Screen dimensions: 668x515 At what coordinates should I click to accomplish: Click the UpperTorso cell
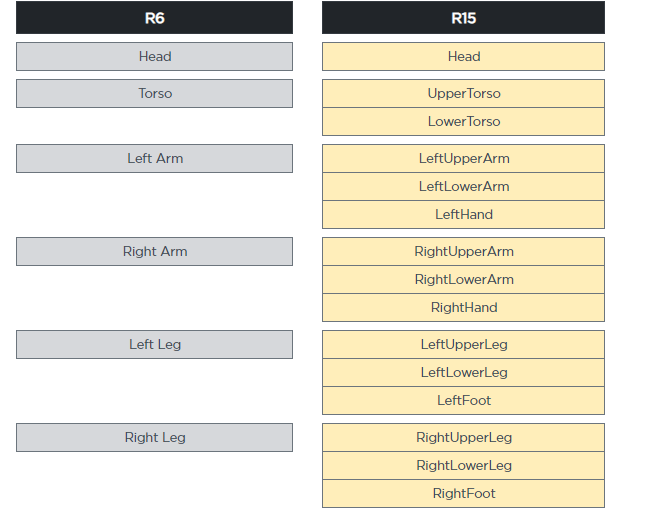(x=463, y=93)
